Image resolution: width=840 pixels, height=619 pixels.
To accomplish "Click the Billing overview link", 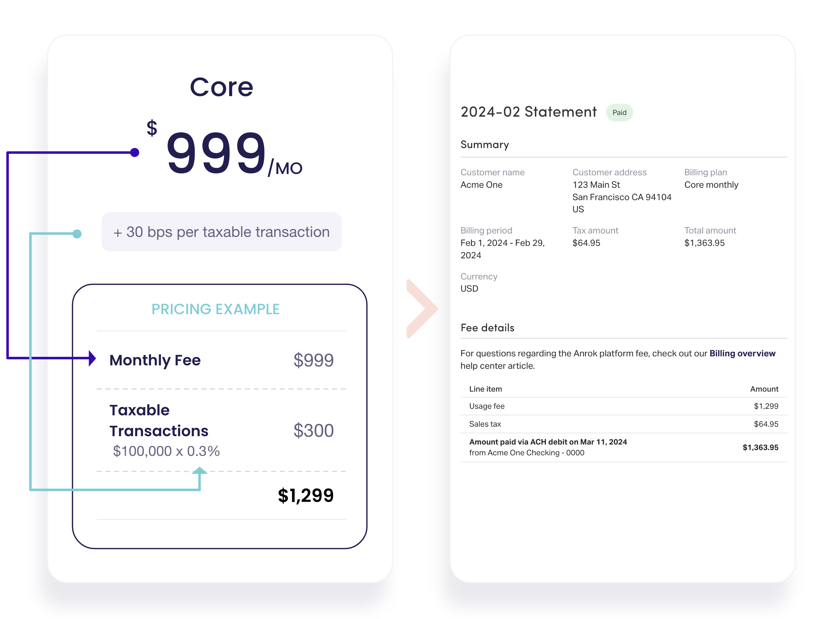I will pyautogui.click(x=742, y=353).
